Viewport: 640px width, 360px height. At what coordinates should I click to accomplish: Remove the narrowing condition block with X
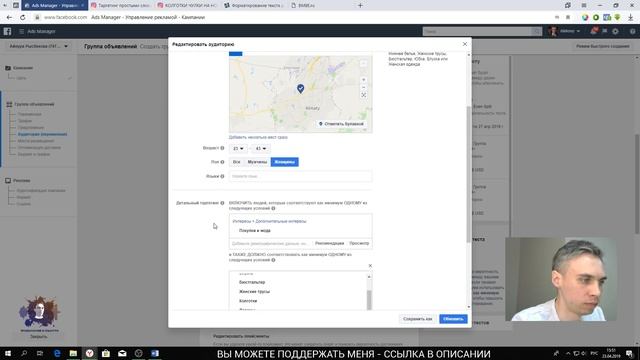tap(370, 266)
